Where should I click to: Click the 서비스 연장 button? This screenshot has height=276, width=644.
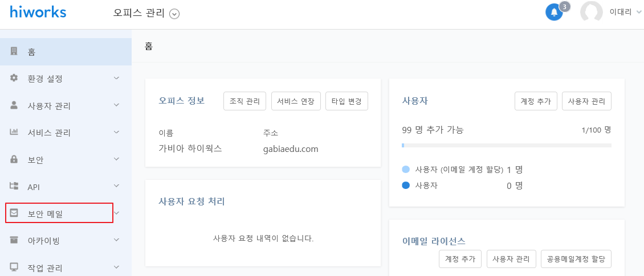(296, 101)
